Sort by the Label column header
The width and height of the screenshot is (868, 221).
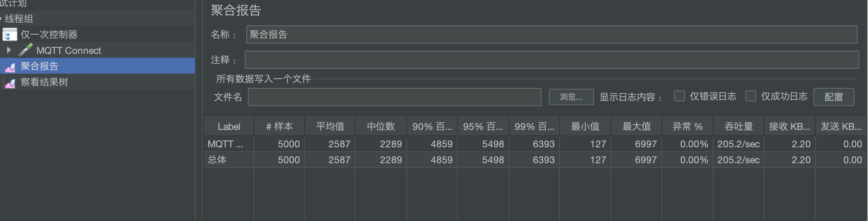point(229,127)
